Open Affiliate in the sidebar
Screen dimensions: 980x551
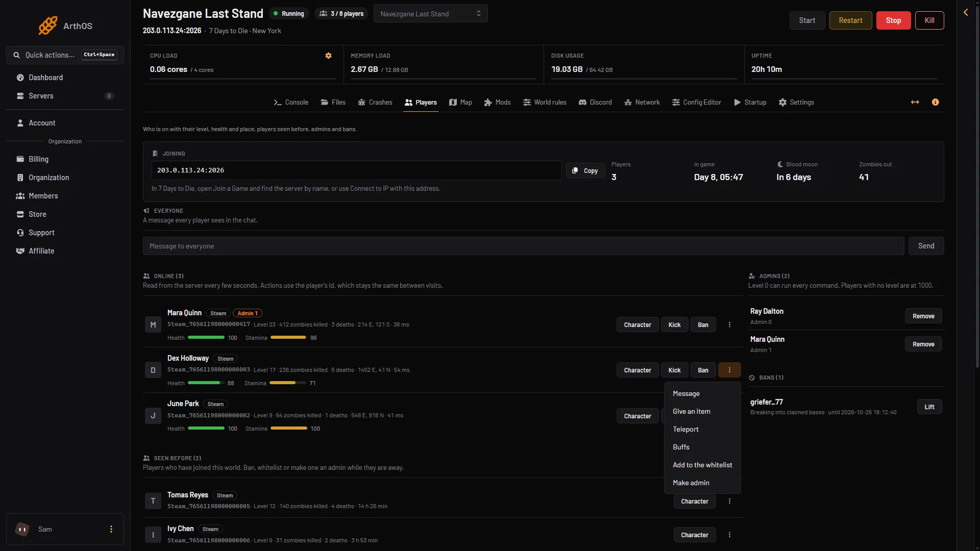[x=65, y=251]
